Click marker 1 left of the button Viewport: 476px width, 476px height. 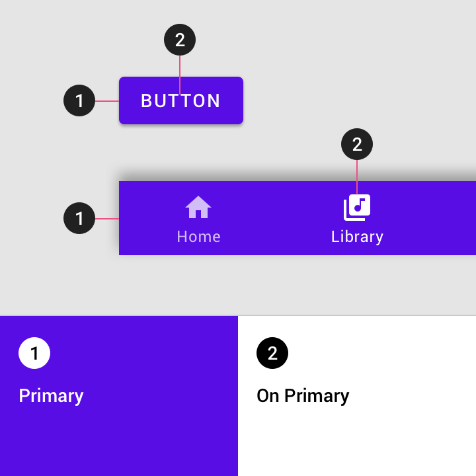[x=79, y=100]
